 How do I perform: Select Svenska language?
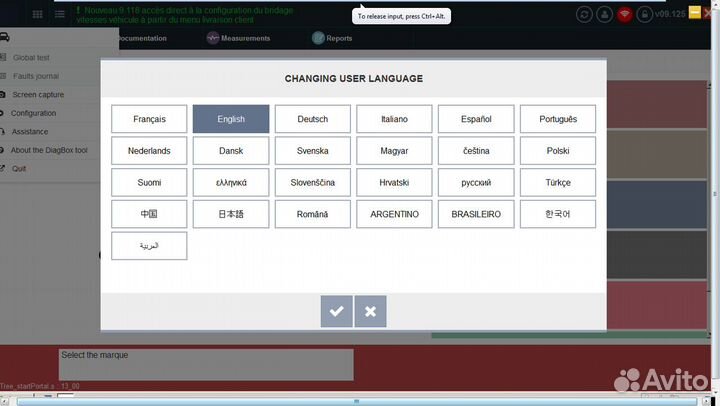pos(313,151)
